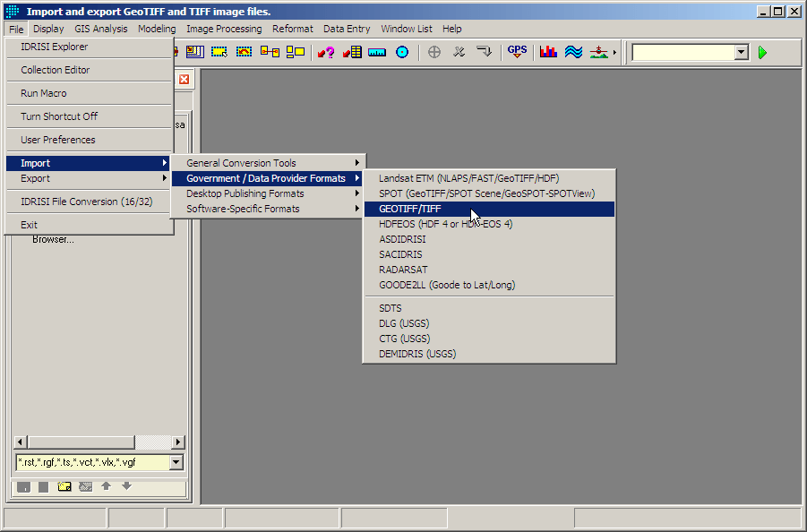
Task: Click the up arrow icon in Explorer panel
Action: pos(106,485)
